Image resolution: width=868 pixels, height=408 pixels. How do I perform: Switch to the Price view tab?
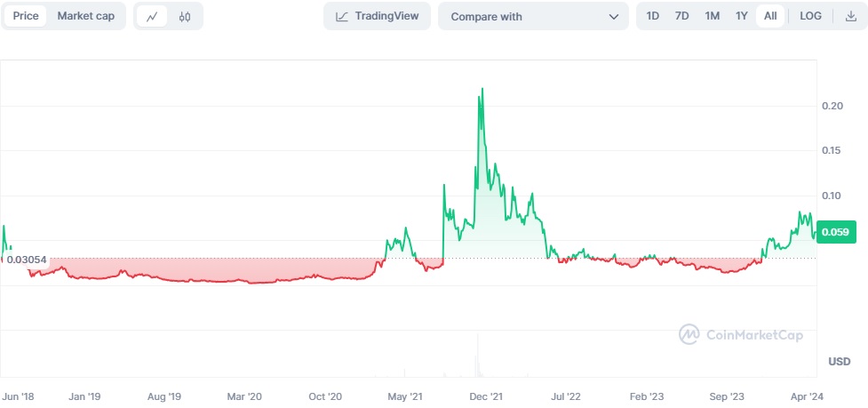click(x=26, y=16)
